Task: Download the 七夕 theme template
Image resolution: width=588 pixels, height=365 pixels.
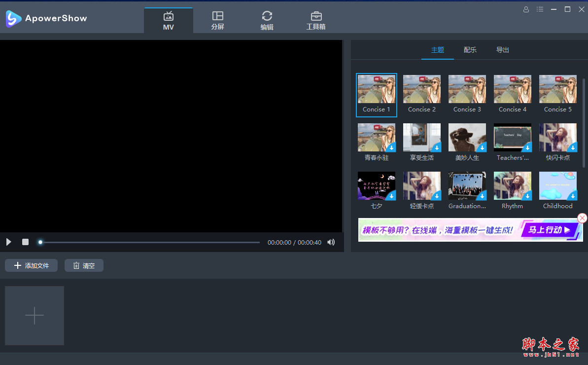Action: pos(391,195)
